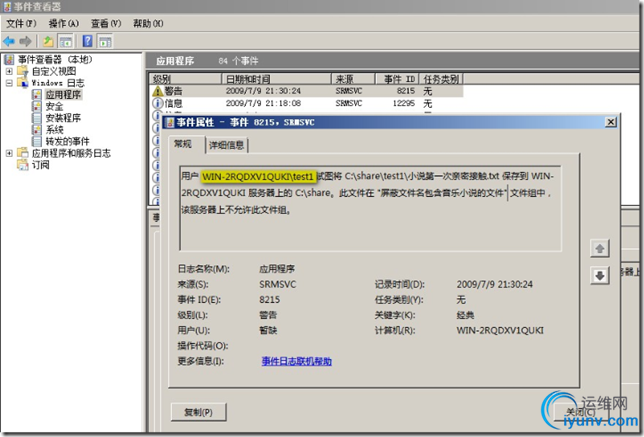The image size is (644, 437).
Task: Click inside the event description text box
Action: [370, 209]
